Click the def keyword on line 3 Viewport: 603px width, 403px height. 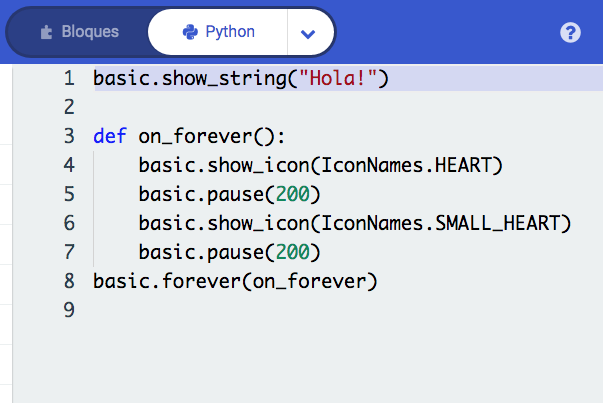coord(110,136)
